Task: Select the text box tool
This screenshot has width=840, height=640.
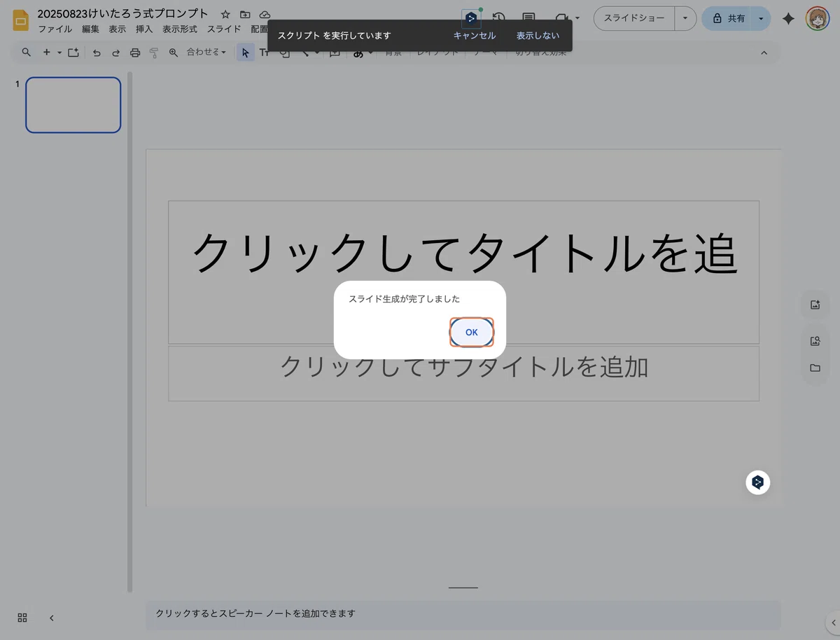Action: (x=263, y=53)
